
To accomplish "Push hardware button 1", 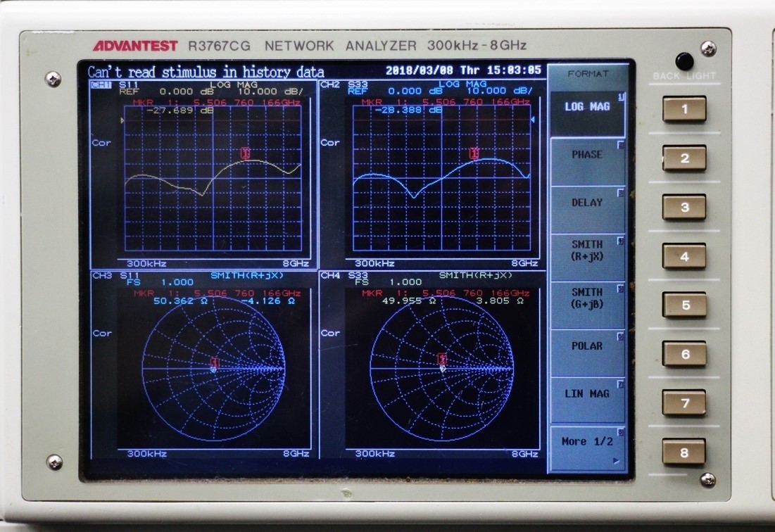I will 684,109.
